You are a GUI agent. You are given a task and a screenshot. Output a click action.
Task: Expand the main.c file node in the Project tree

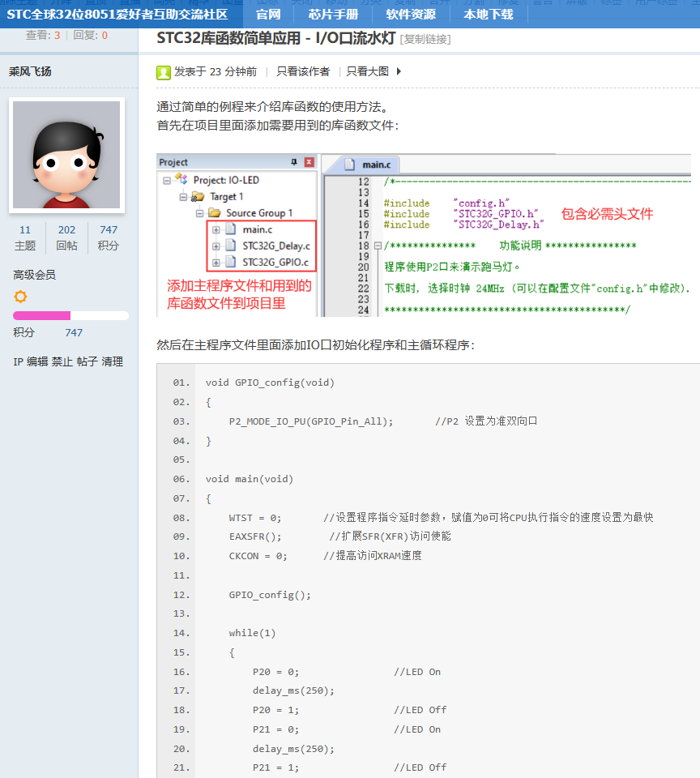(216, 229)
